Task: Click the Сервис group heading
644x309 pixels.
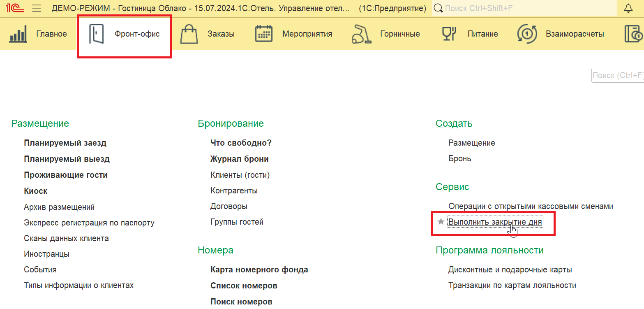Action: (452, 187)
